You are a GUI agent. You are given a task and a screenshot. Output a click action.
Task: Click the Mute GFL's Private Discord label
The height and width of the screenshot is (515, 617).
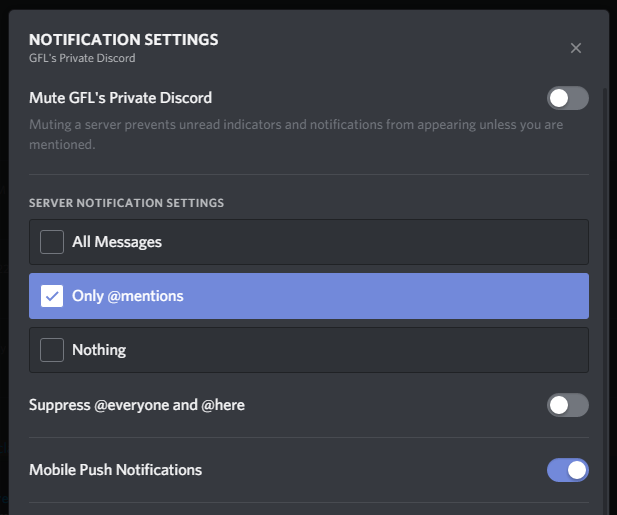pos(120,98)
